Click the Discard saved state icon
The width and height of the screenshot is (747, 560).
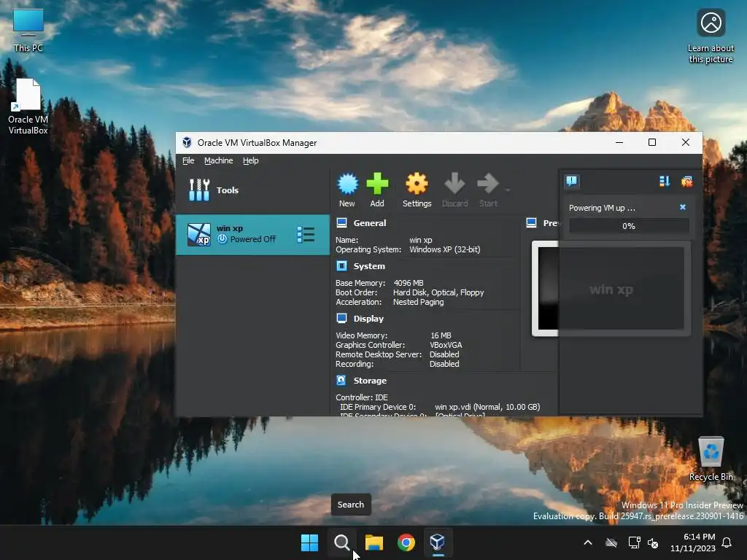[454, 184]
